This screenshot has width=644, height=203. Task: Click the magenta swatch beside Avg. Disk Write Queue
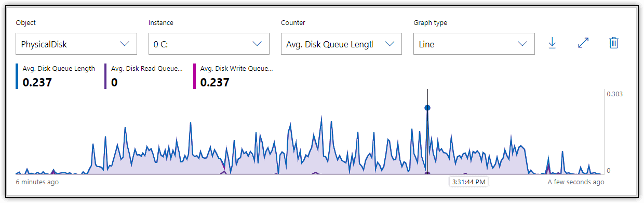(x=195, y=76)
